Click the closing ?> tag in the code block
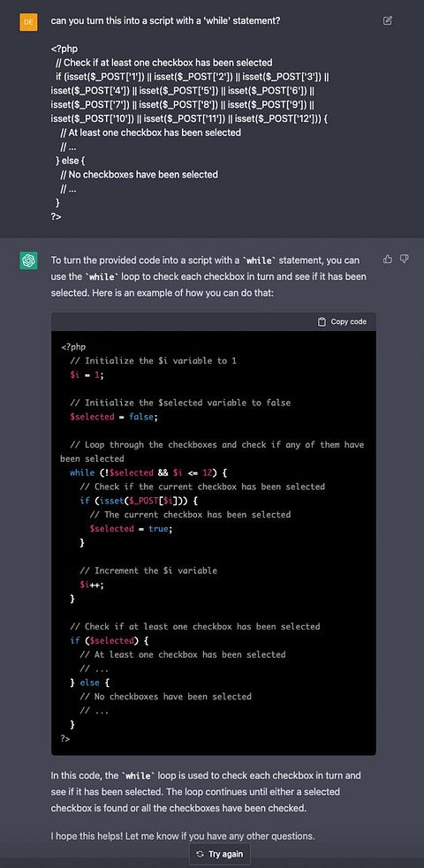Image resolution: width=424 pixels, height=868 pixels. tap(65, 738)
